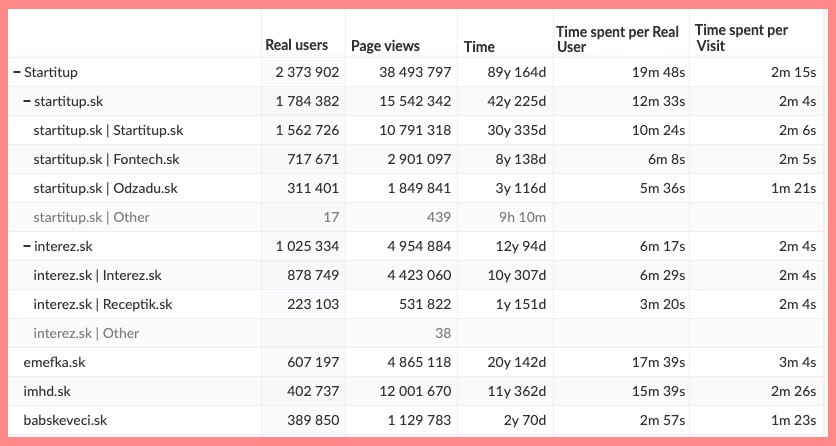Sort by Time spent per Visit header
Screen dimensions: 836x446
(x=741, y=38)
